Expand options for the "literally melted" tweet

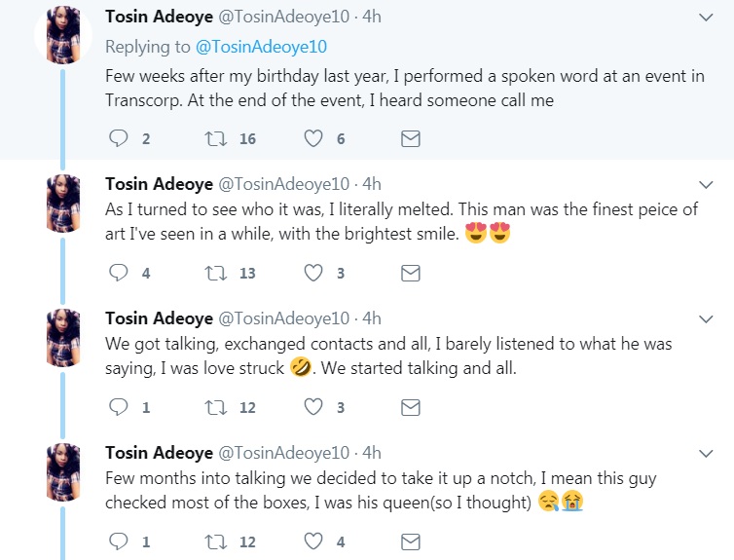pyautogui.click(x=707, y=184)
